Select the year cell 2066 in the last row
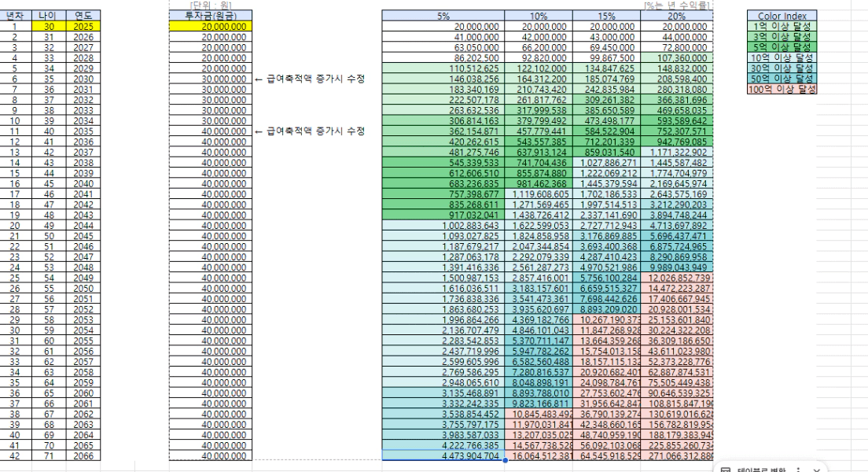 (x=83, y=455)
